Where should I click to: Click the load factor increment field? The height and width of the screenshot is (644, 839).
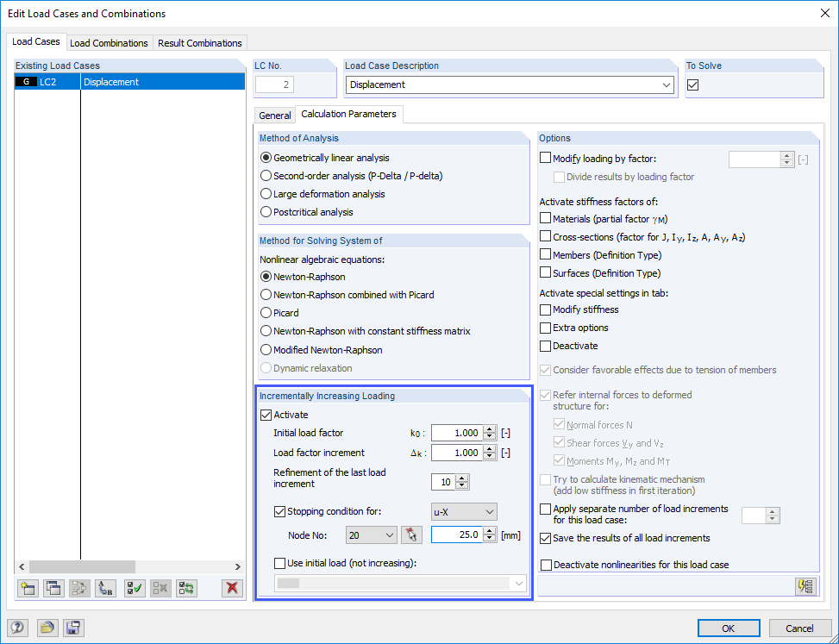(x=457, y=453)
